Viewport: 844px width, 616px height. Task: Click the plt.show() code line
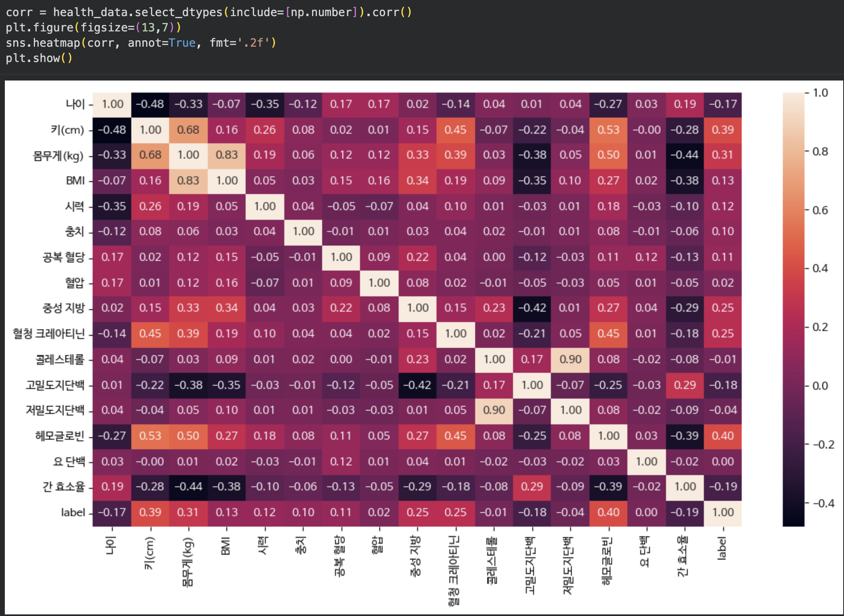pos(39,58)
